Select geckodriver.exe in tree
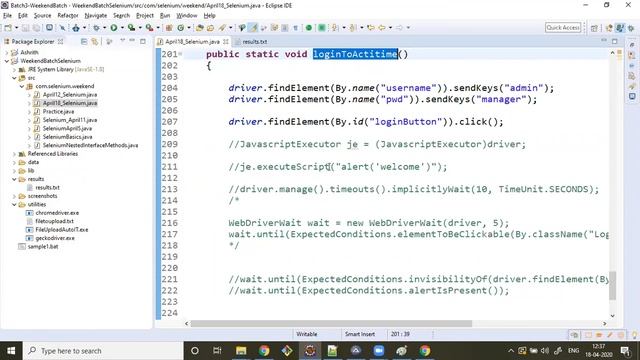The width and height of the screenshot is (640, 360). [55, 238]
